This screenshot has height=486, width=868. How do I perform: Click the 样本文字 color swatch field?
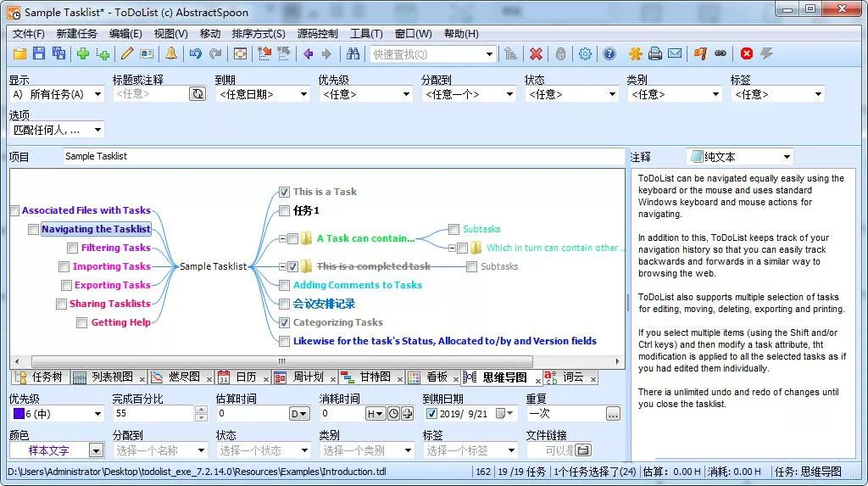(49, 450)
